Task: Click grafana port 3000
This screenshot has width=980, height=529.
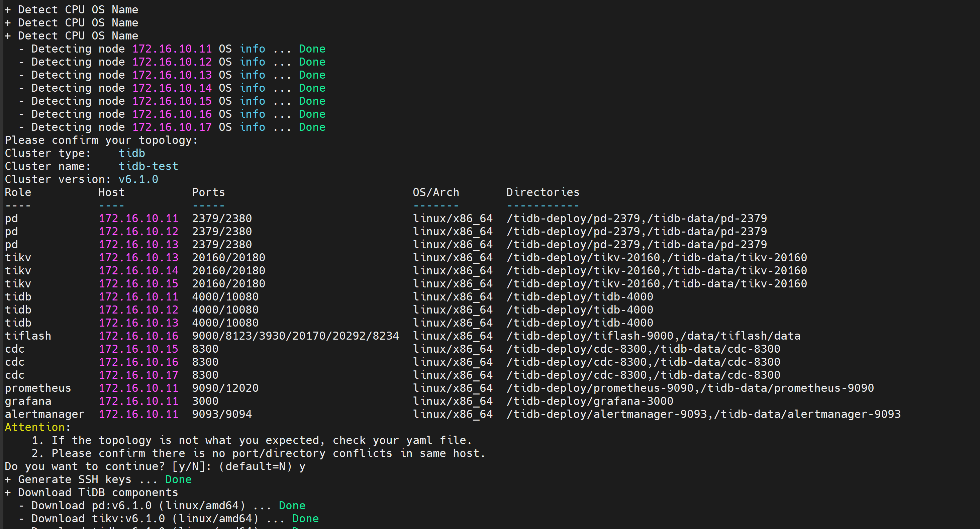Action: 205,401
